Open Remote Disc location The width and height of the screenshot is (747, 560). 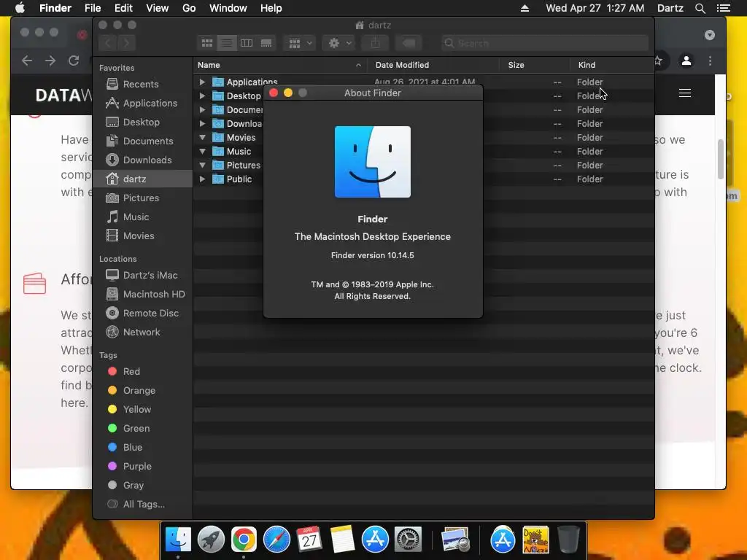click(142, 314)
